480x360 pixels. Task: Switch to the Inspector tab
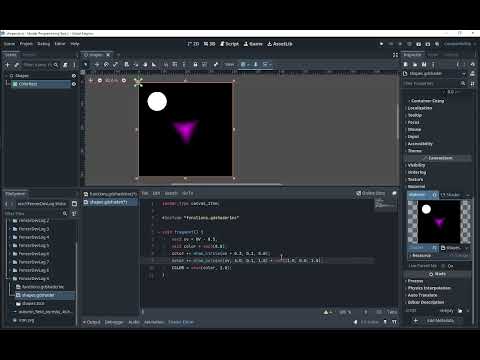click(413, 55)
